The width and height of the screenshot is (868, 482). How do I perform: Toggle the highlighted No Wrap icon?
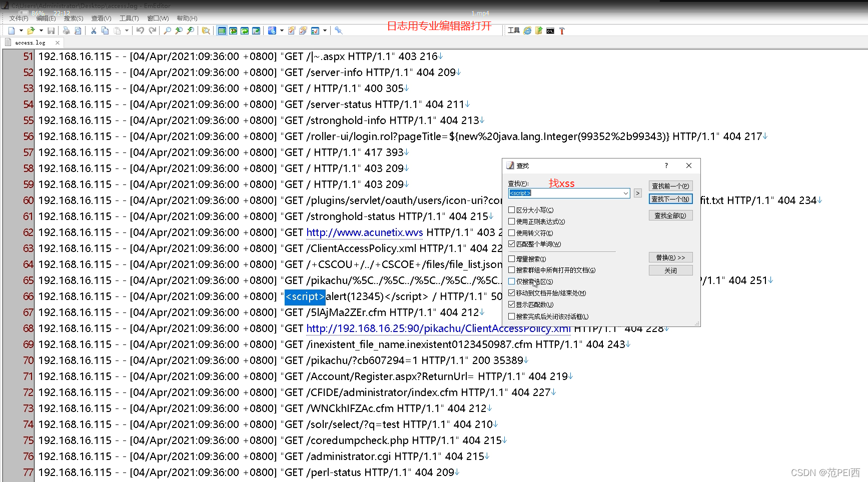point(222,30)
